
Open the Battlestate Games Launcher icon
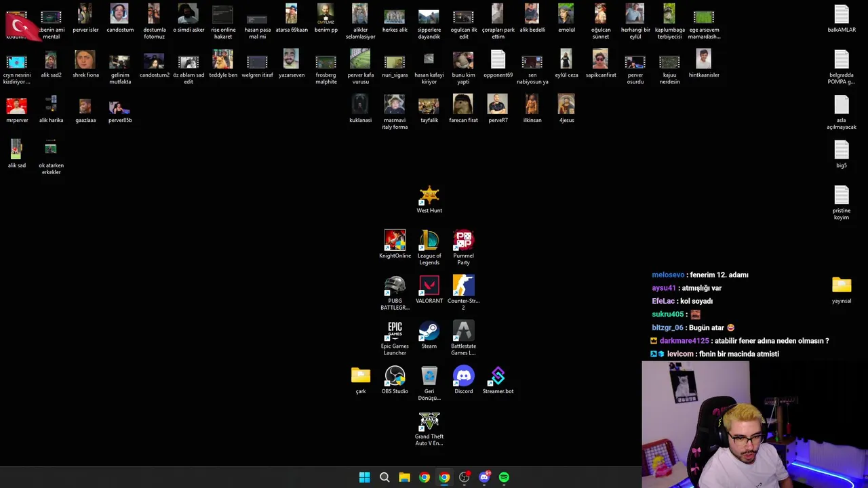(x=463, y=338)
